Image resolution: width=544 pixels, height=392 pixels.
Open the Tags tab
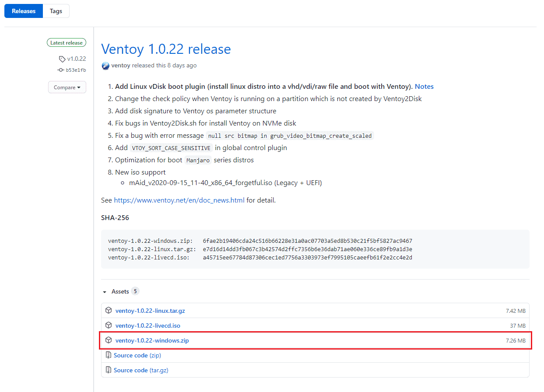[56, 11]
